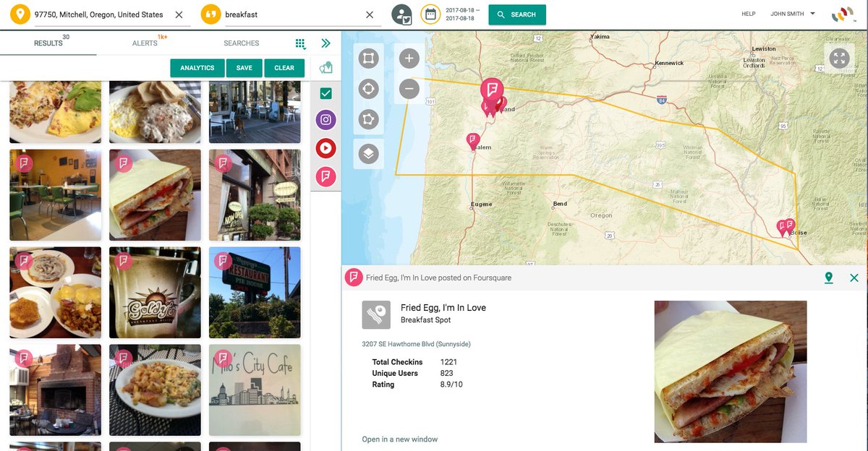Filter results by Foursquare
The height and width of the screenshot is (451, 868).
(325, 176)
